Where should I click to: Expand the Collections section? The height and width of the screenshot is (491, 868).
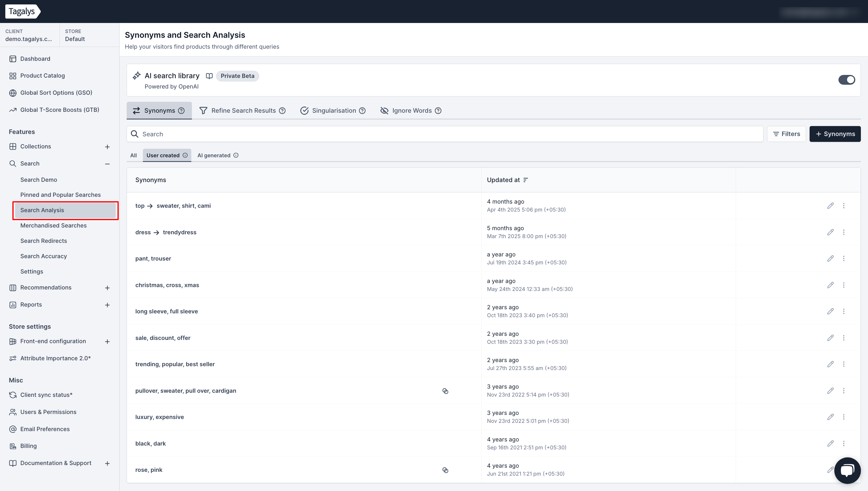click(107, 147)
